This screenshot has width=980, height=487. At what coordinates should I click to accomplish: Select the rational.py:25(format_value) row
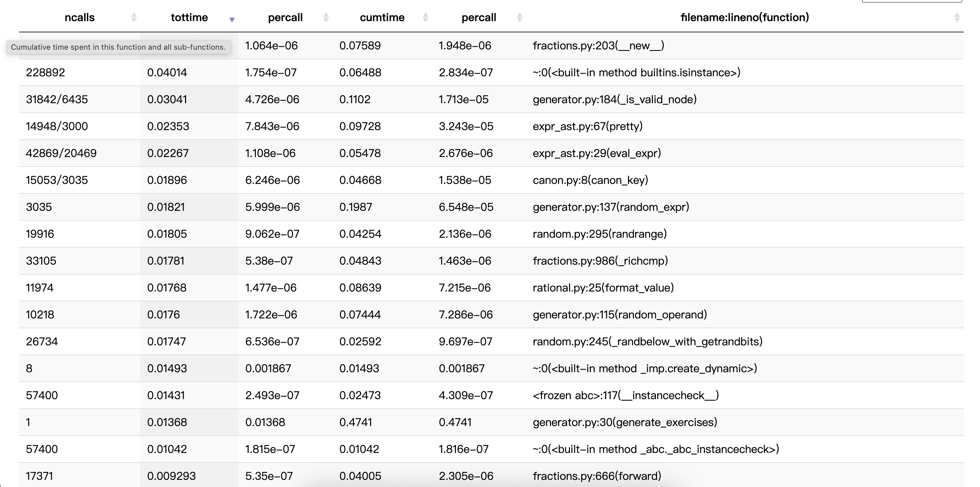603,288
